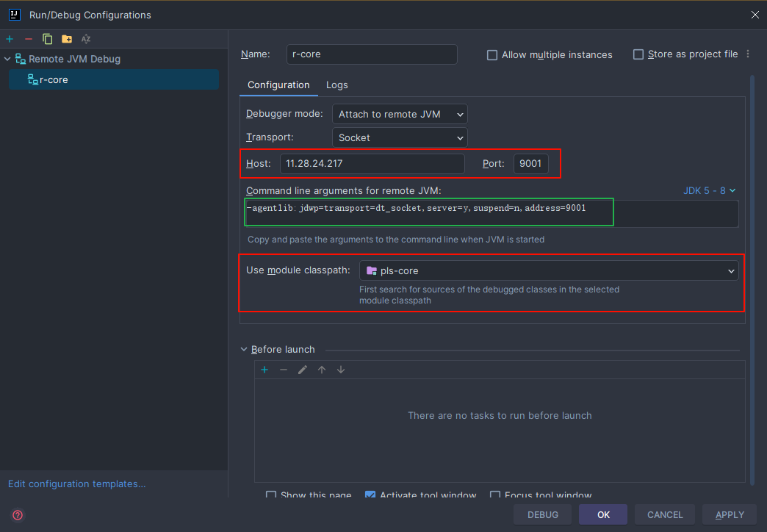Switch to the Logs tab

click(x=337, y=85)
